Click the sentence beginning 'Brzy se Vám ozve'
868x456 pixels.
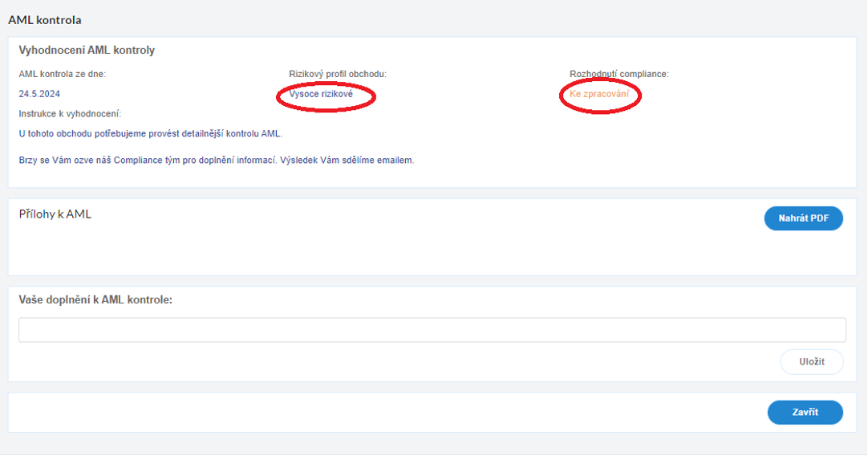coord(217,161)
